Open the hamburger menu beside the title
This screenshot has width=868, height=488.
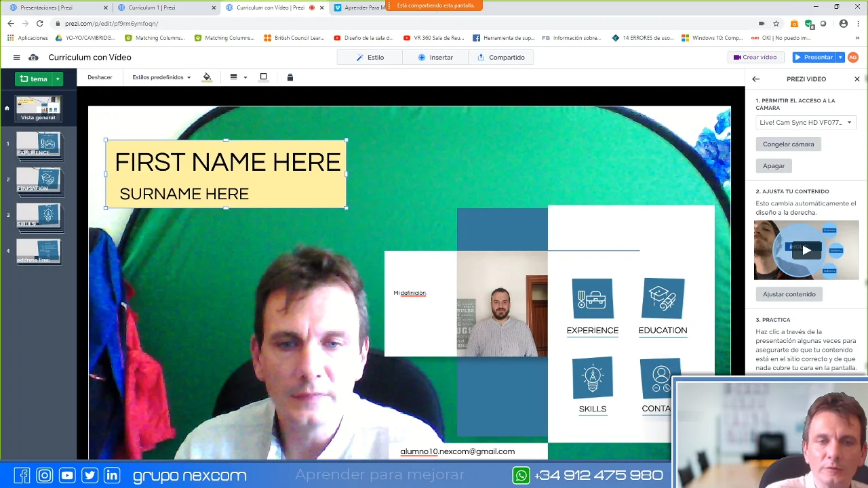click(16, 58)
